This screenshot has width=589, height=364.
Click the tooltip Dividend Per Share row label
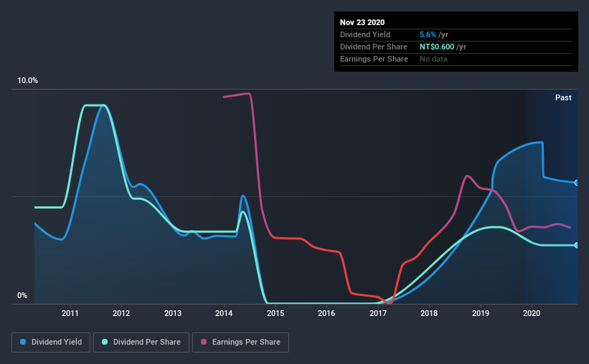[x=373, y=47]
